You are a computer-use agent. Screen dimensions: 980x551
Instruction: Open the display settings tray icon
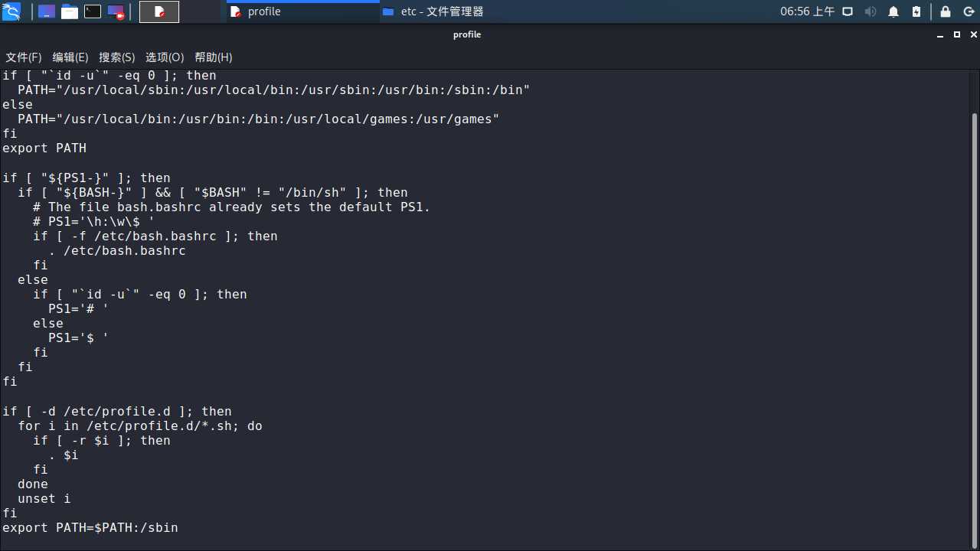[x=848, y=11]
